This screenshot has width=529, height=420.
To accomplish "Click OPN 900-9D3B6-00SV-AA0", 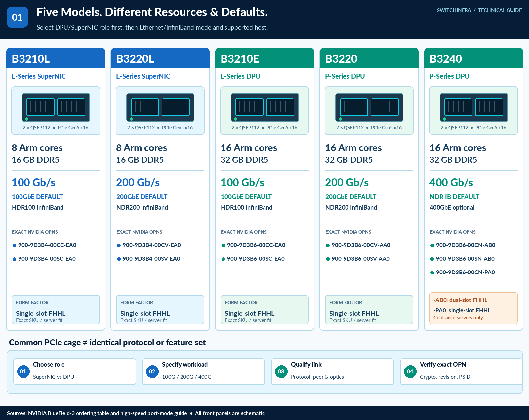I will 361,259.
